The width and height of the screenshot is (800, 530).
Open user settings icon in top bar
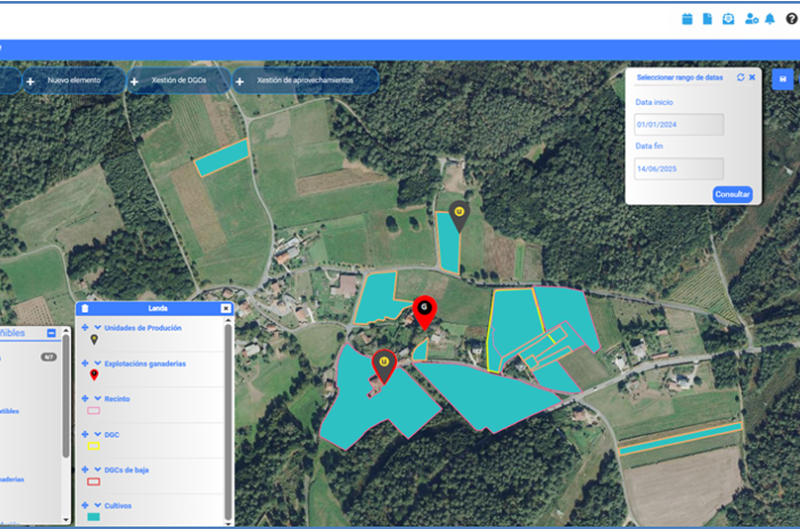pyautogui.click(x=752, y=19)
